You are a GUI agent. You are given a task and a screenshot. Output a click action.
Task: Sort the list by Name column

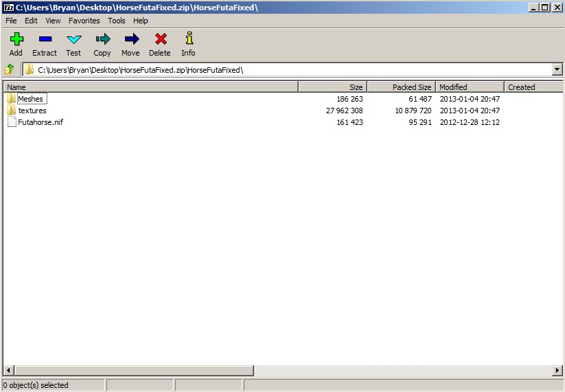(x=150, y=87)
